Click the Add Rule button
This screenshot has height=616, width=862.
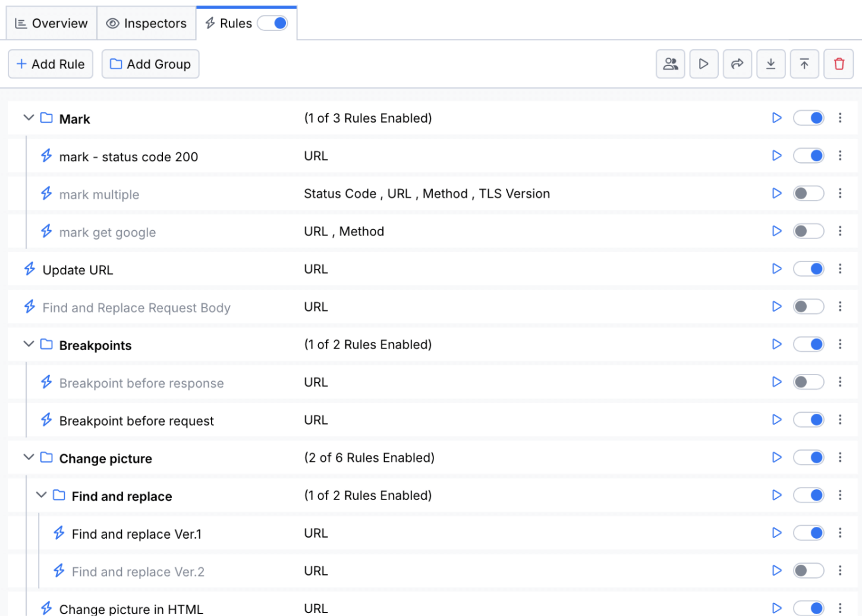pyautogui.click(x=51, y=64)
